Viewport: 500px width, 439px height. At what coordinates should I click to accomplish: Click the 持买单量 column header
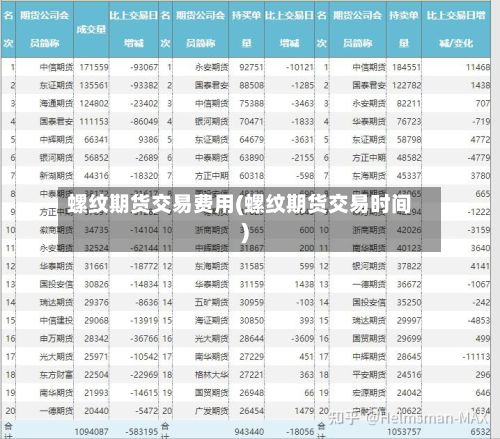246,29
